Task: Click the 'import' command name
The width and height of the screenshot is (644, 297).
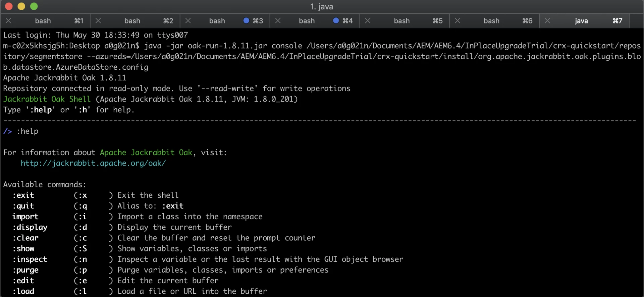Action: click(25, 217)
